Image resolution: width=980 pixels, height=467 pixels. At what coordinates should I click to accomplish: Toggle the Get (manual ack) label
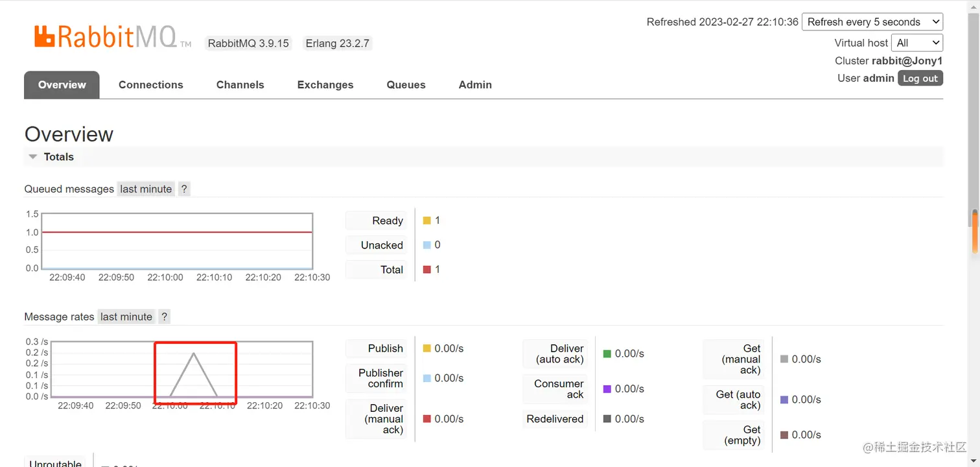(734, 359)
